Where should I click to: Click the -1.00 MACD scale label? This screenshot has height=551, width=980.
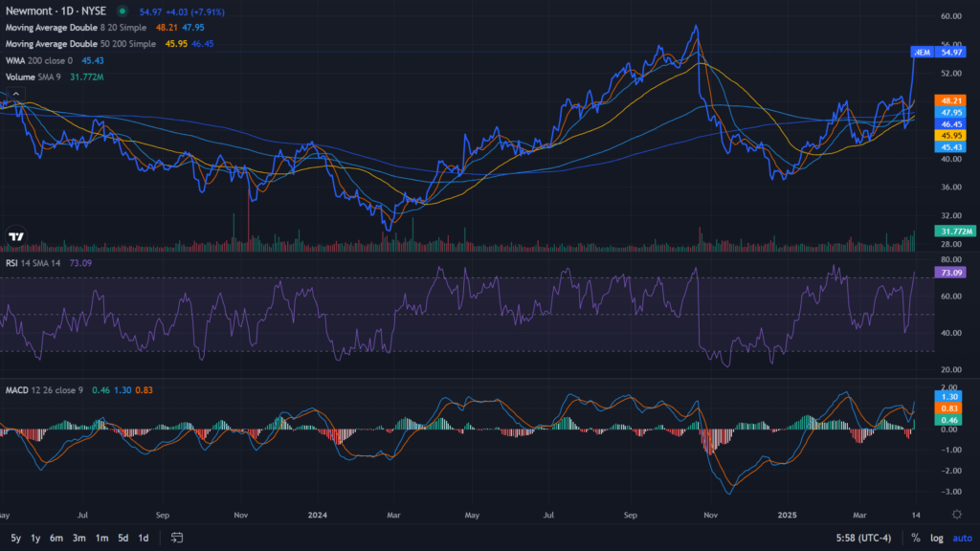point(950,450)
